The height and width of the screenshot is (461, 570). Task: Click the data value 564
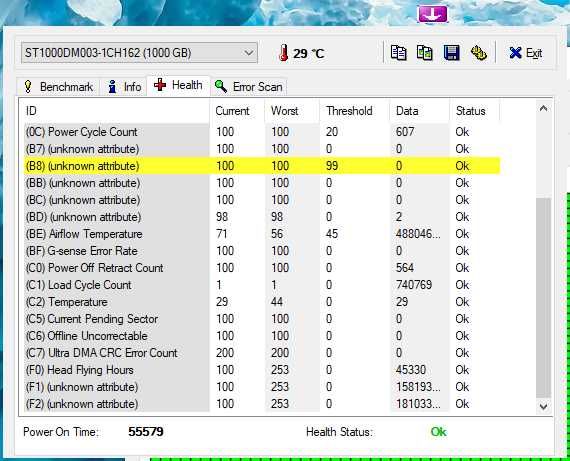[405, 268]
